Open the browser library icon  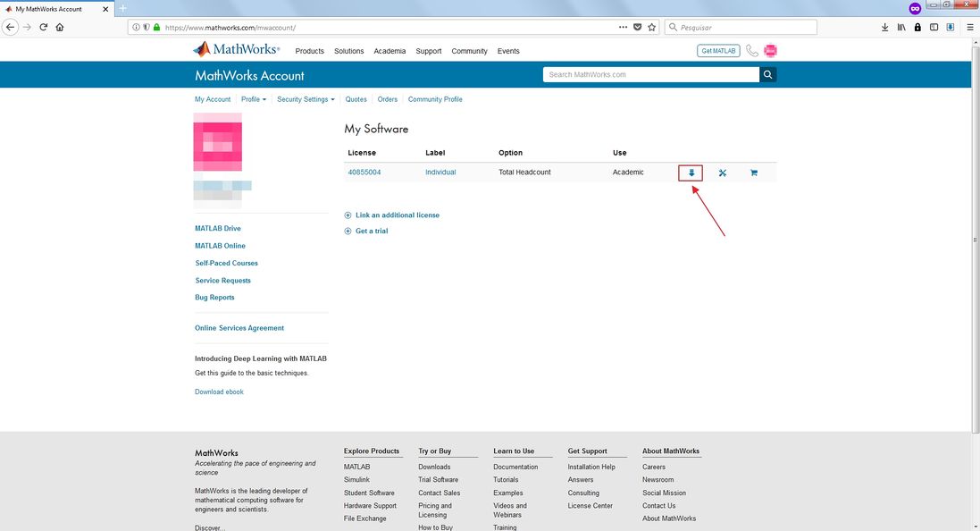click(x=901, y=27)
